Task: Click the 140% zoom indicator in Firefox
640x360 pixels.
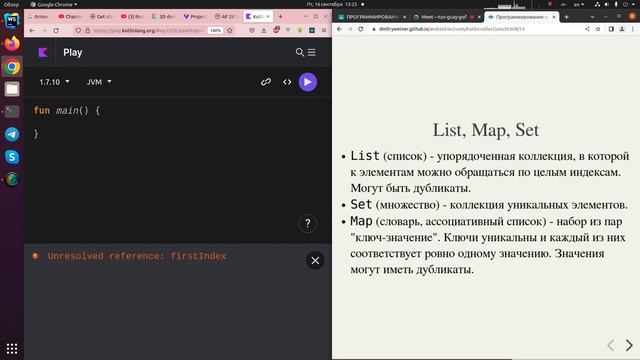Action: point(215,30)
